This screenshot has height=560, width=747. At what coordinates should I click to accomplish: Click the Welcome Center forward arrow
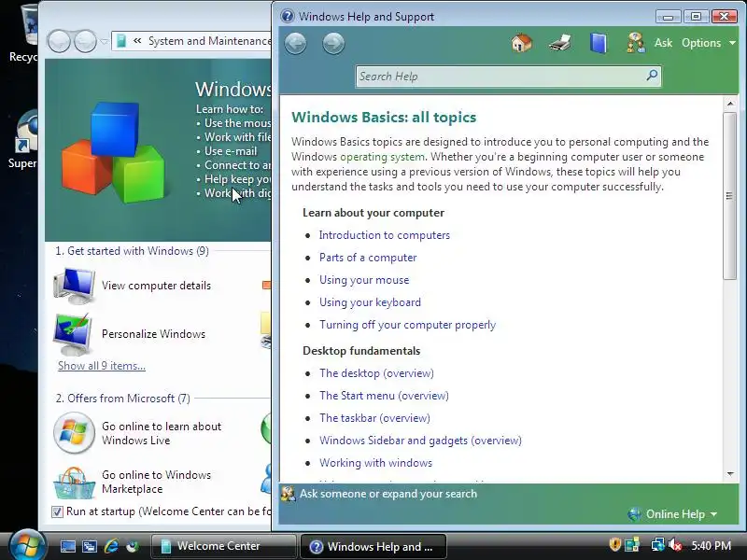[x=86, y=41]
